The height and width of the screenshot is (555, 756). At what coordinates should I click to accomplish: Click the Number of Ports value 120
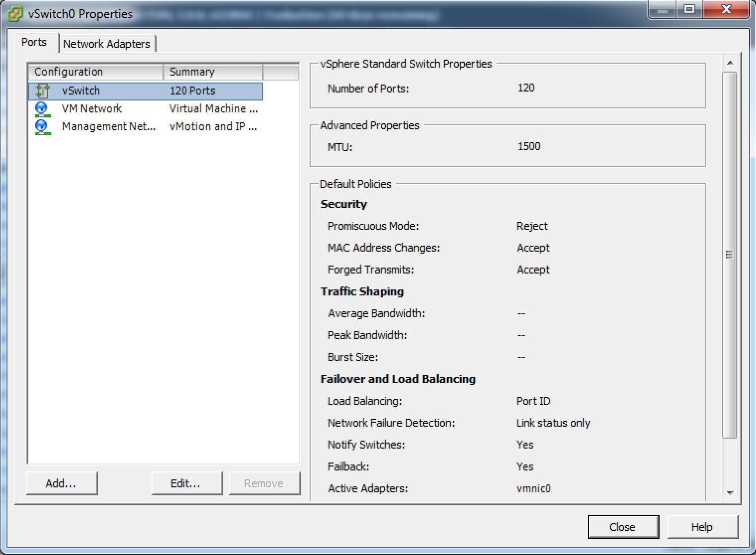[526, 88]
